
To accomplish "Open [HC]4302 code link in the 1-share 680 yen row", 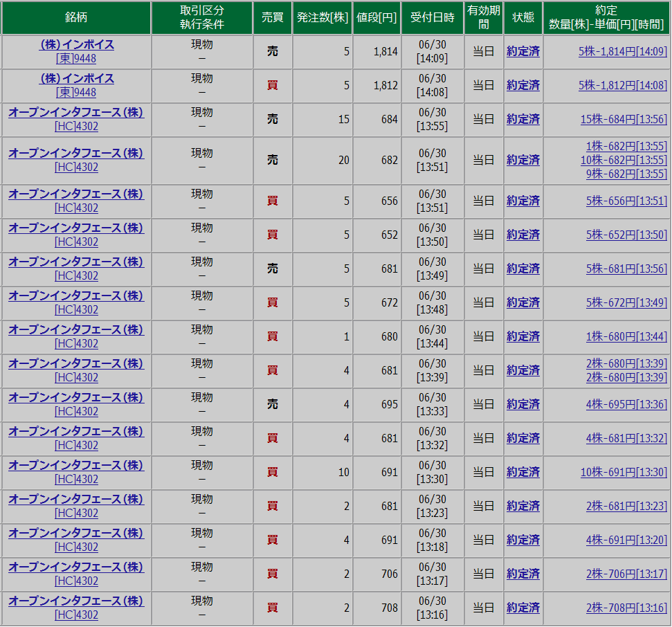I will pos(76,343).
